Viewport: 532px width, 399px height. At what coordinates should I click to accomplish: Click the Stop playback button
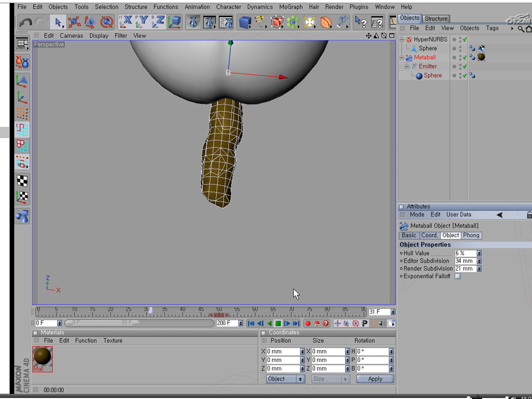pos(278,324)
